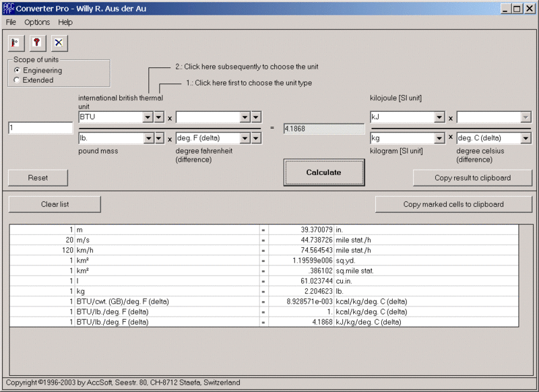
Task: Close the Converter Pro window
Action: 530,9
